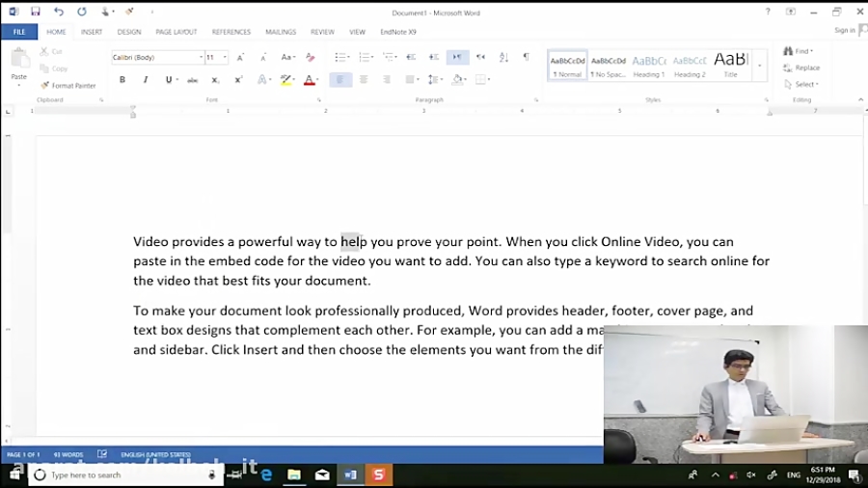The height and width of the screenshot is (488, 868).
Task: Click the Paste button
Action: [19, 67]
